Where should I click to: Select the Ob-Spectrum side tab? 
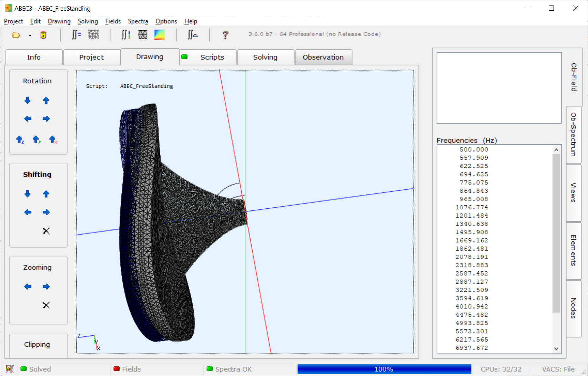pos(574,135)
